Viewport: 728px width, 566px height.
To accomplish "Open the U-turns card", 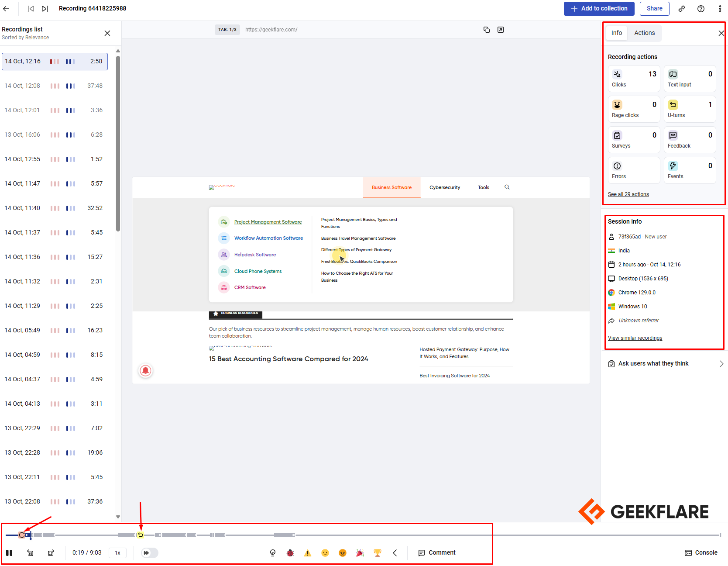I will pos(690,109).
